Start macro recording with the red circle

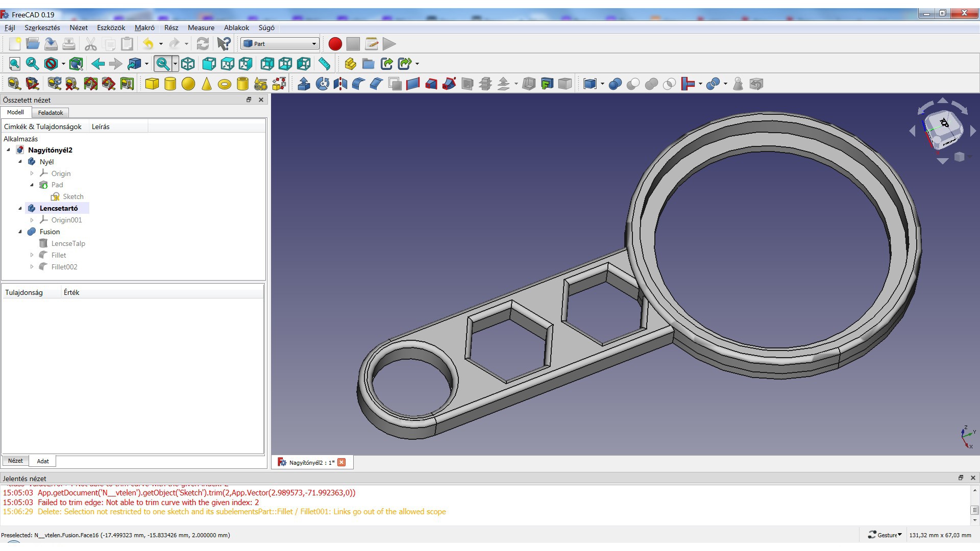coord(335,44)
